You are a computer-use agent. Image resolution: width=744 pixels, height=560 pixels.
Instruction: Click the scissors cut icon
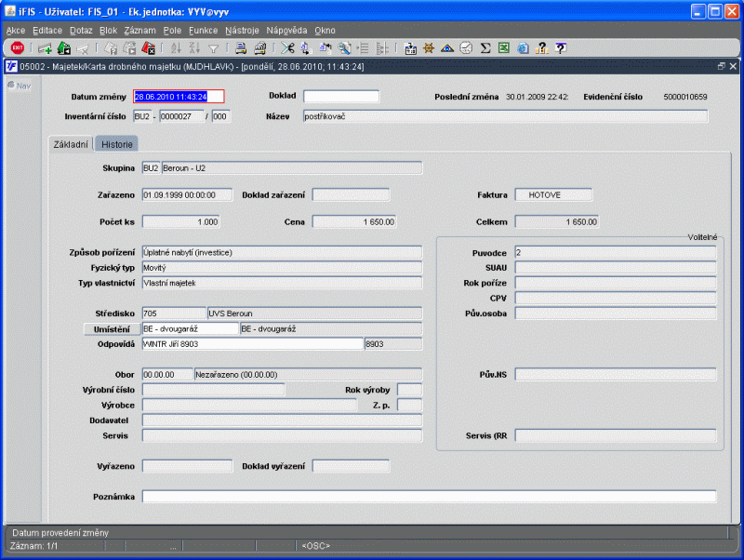[x=287, y=48]
